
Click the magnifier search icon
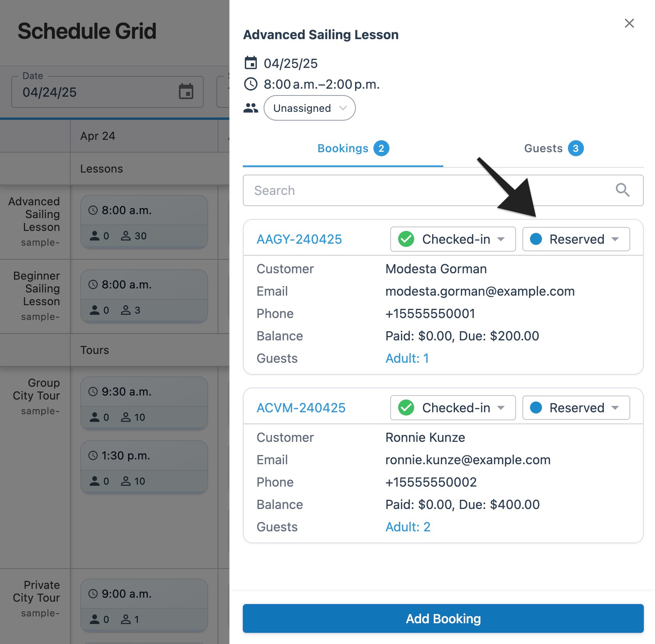(623, 190)
